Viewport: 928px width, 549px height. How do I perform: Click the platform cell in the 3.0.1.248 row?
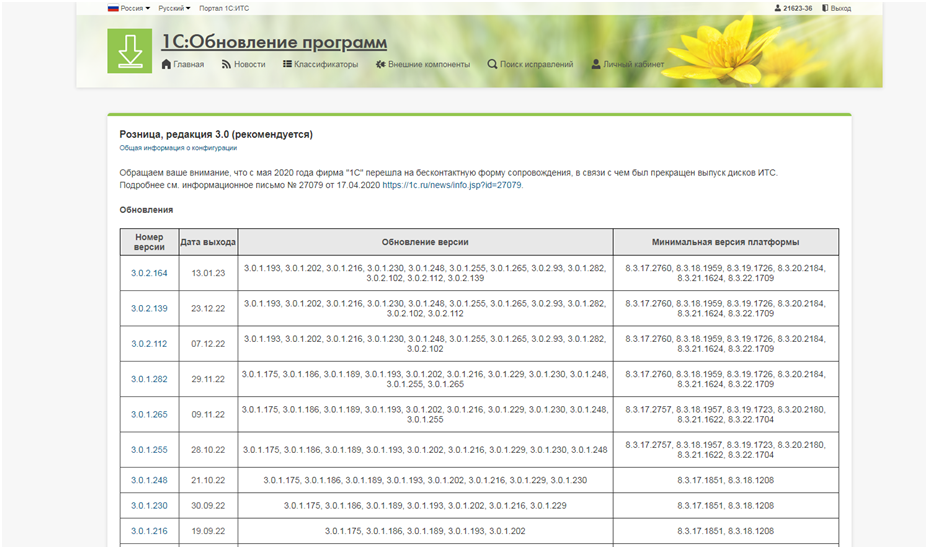(x=726, y=480)
